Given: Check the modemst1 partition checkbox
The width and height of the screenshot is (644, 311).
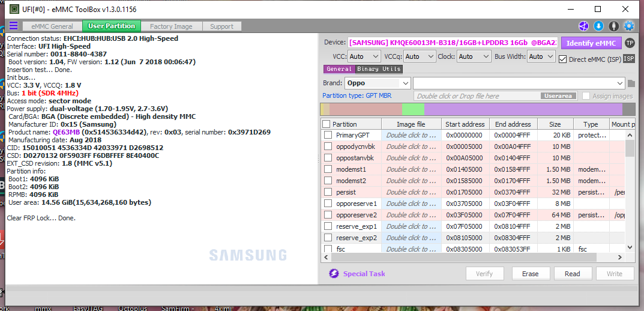Looking at the screenshot, I should 328,169.
